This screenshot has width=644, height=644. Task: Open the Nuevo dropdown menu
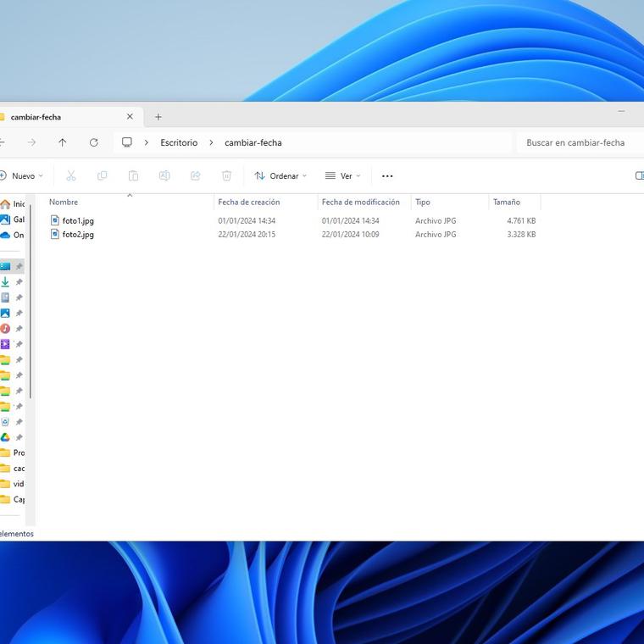click(22, 175)
